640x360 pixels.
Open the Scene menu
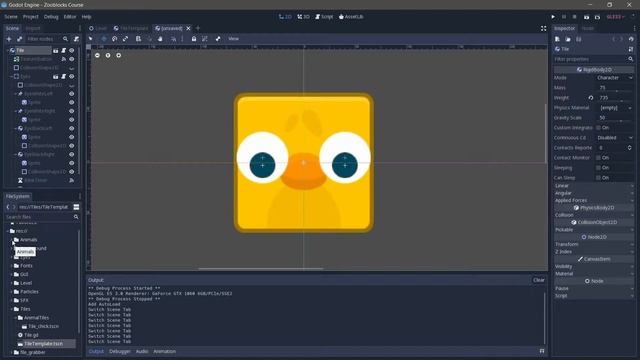(x=11, y=17)
